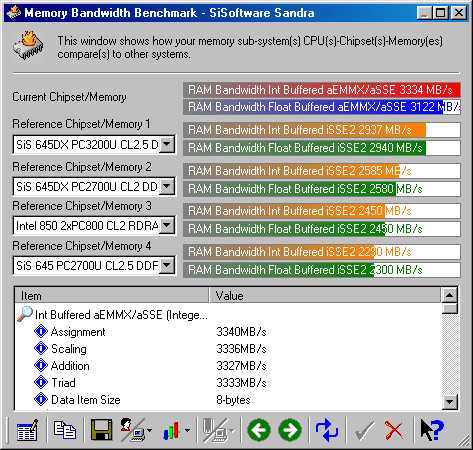Click the greyed module/computer toolbar icon

click(215, 430)
